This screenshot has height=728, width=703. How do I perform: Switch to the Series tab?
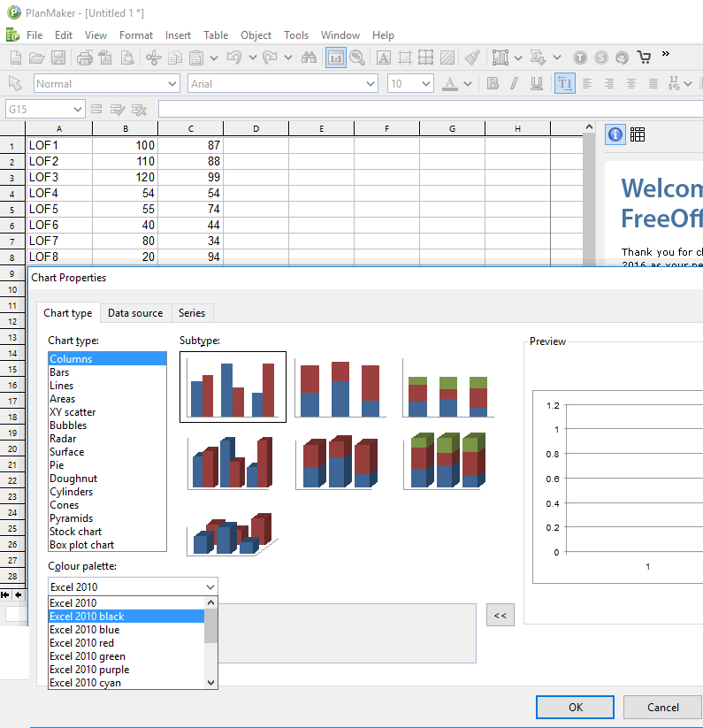[x=192, y=313]
